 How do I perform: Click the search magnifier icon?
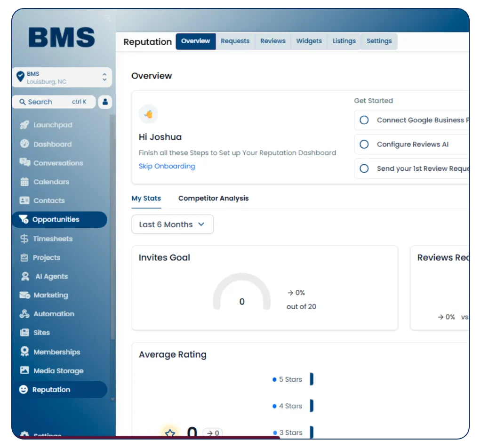(22, 102)
